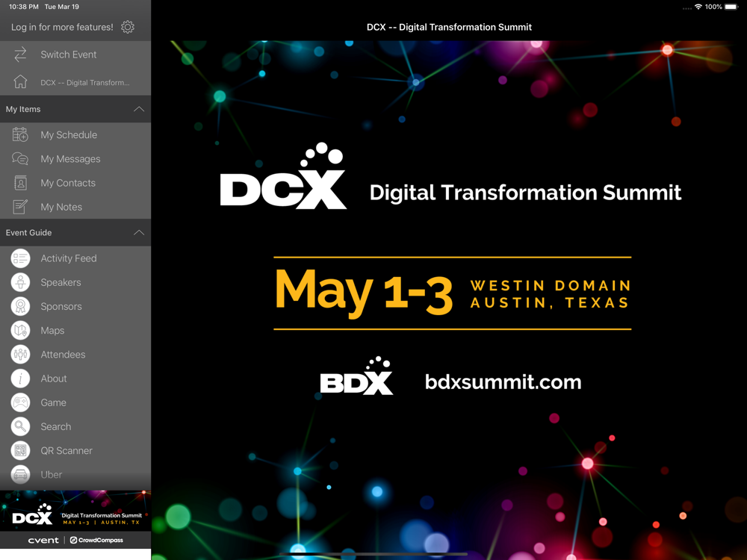Select the My Messages label
747x560 pixels.
point(70,159)
